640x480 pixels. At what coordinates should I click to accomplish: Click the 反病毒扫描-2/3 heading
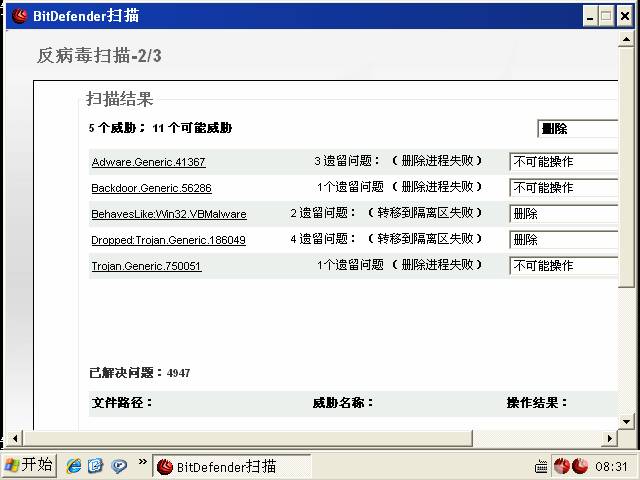pyautogui.click(x=99, y=56)
